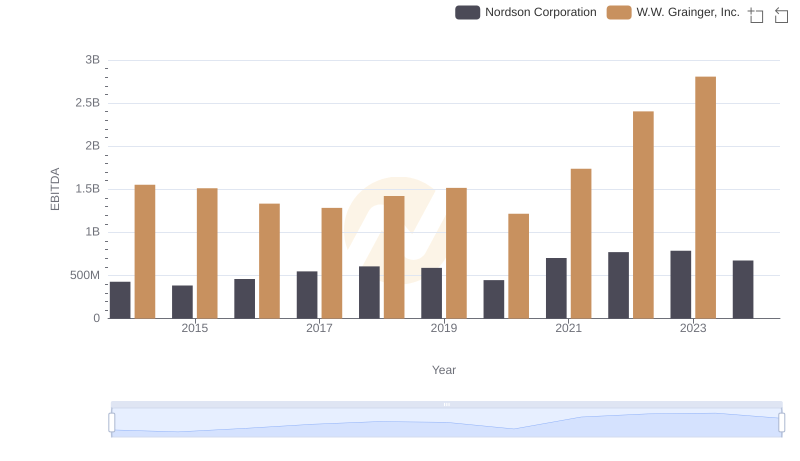Click the 2021 Nordson Corporation bar
Image resolution: width=800 pixels, height=461 pixels.
click(x=556, y=288)
